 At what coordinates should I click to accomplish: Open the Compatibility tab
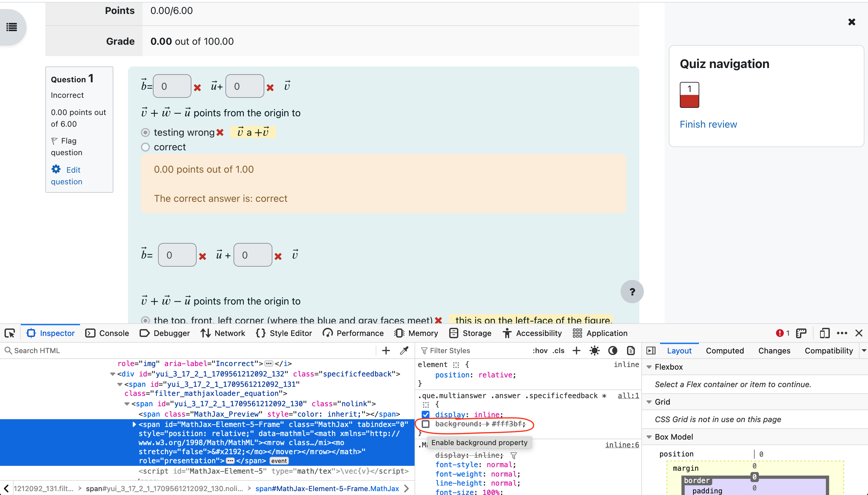click(x=828, y=351)
